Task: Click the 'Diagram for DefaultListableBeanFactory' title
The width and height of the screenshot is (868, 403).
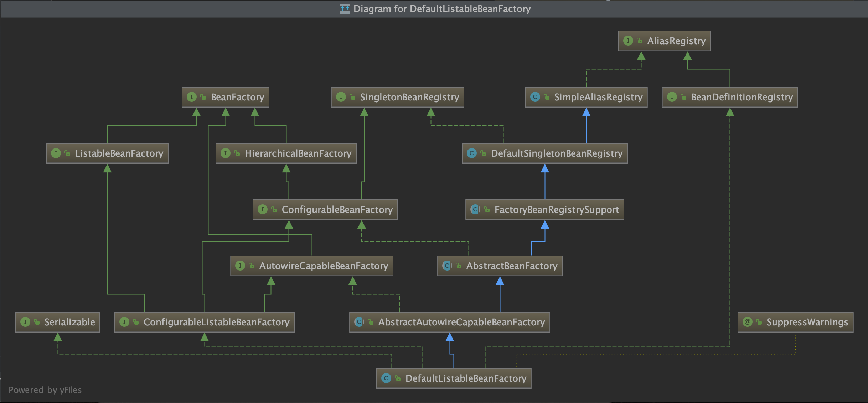Action: 442,9
